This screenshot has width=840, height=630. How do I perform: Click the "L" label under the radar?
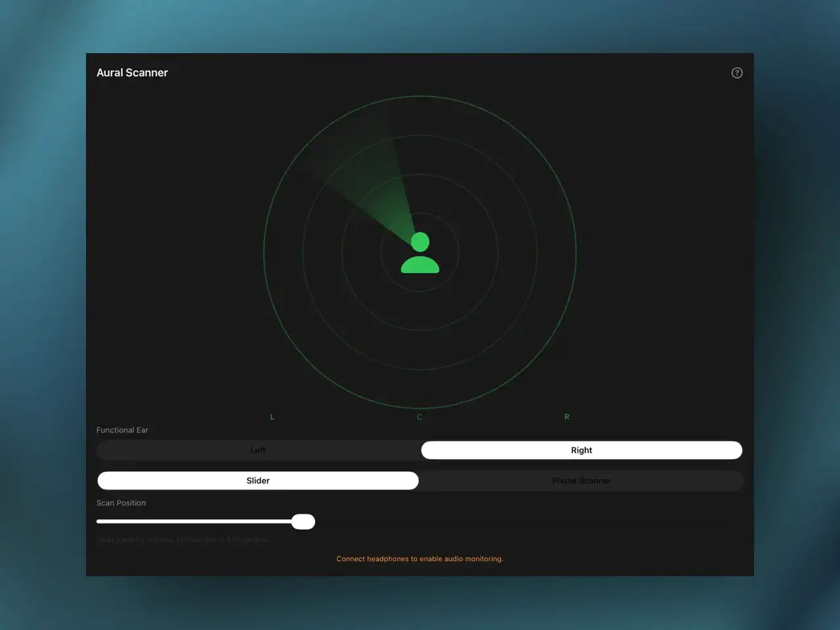pyautogui.click(x=272, y=417)
